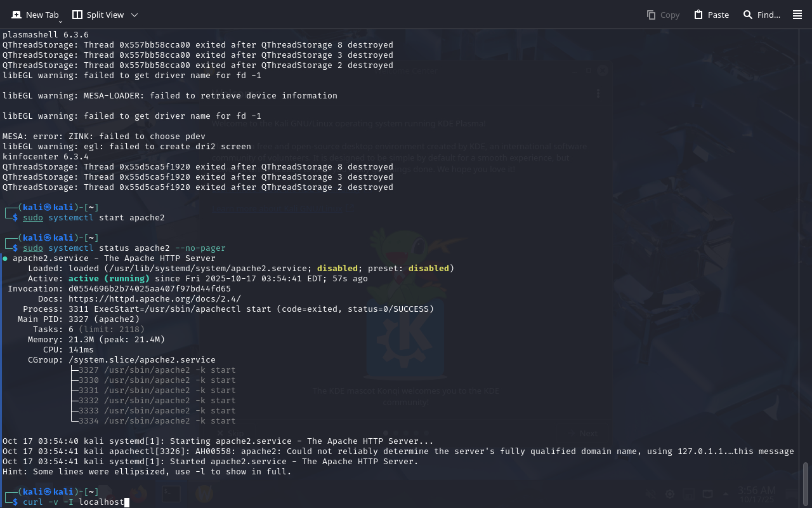The width and height of the screenshot is (812, 508).
Task: Expand the Split View dropdown chevron
Action: [x=134, y=15]
